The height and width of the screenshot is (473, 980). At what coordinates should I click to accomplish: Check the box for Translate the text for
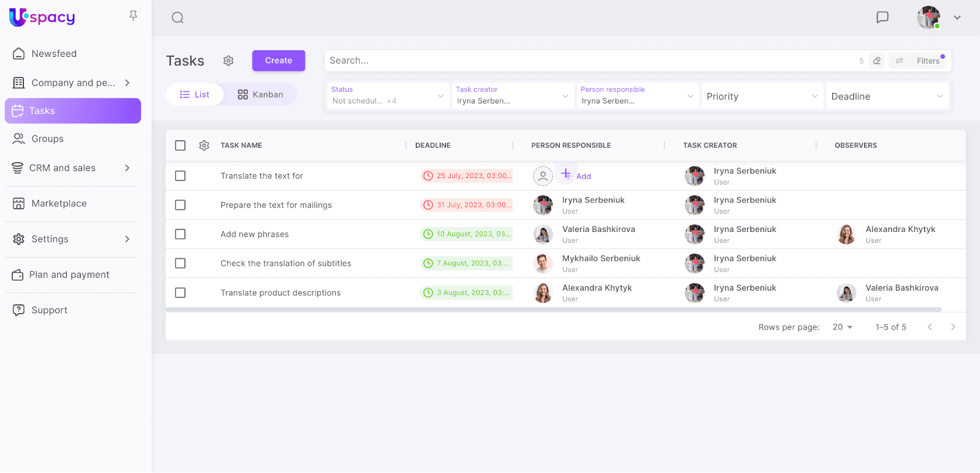click(x=180, y=176)
